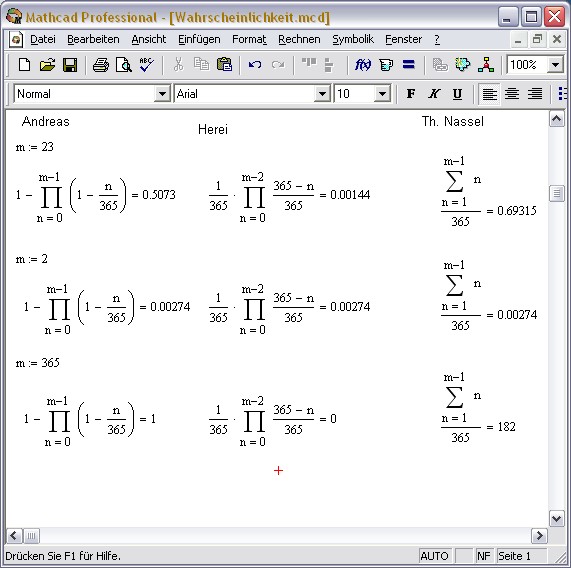The height and width of the screenshot is (568, 571).
Task: Open the Datei menu
Action: 43,39
